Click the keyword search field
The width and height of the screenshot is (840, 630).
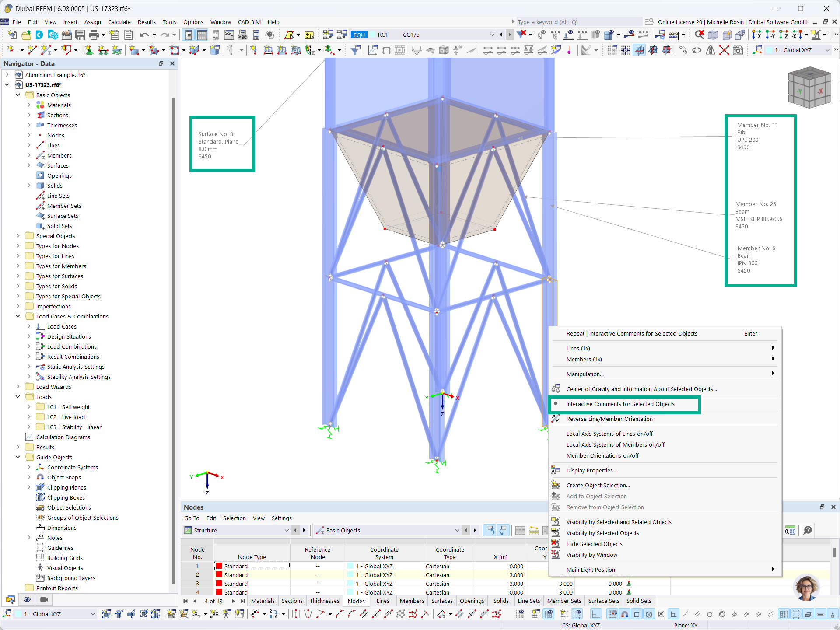pyautogui.click(x=577, y=22)
